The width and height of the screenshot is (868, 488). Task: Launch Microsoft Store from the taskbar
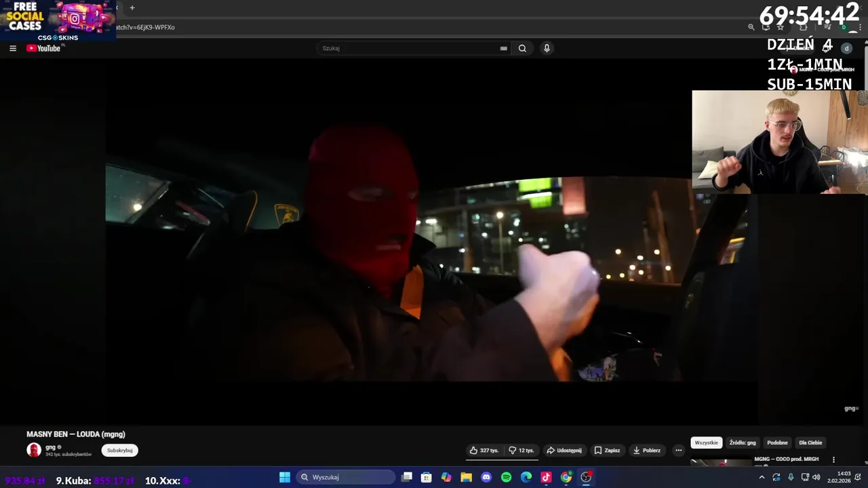(427, 477)
